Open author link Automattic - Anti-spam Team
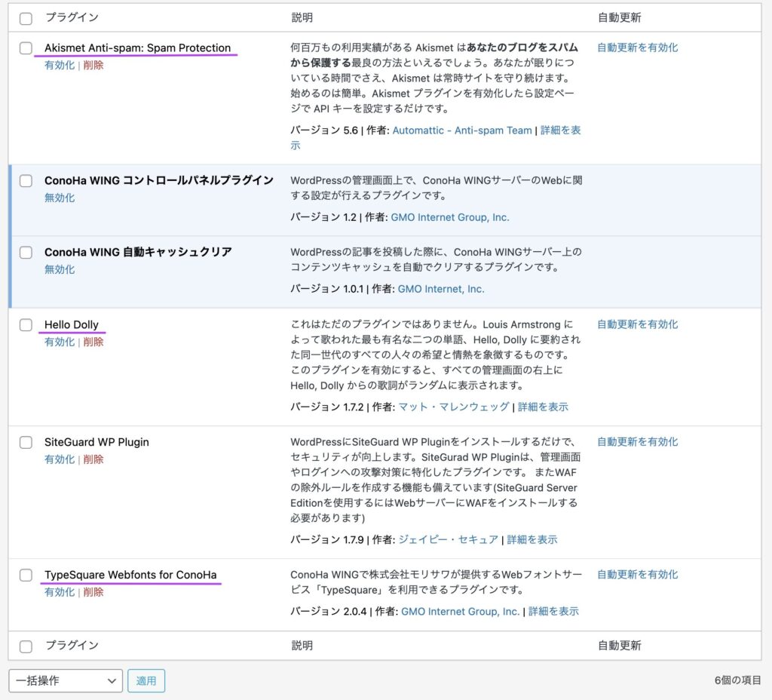The width and height of the screenshot is (772, 700). [462, 130]
